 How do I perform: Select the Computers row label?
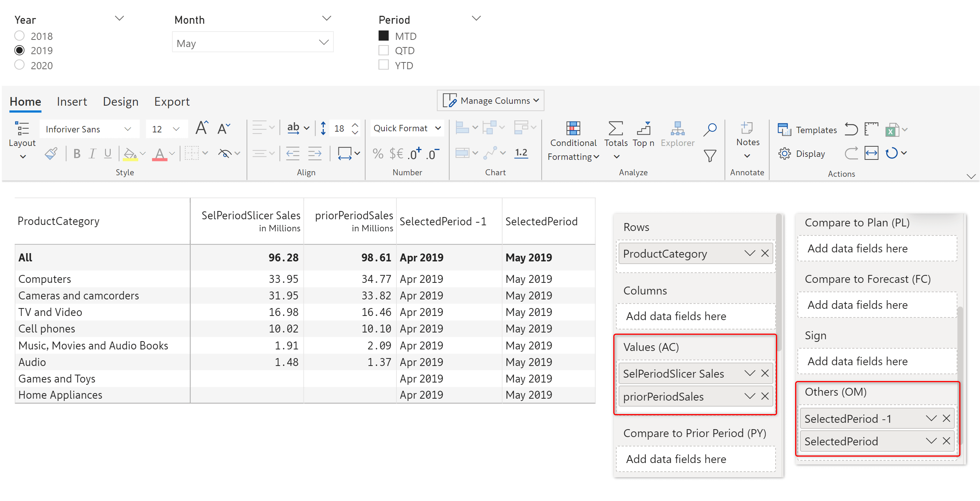point(44,279)
